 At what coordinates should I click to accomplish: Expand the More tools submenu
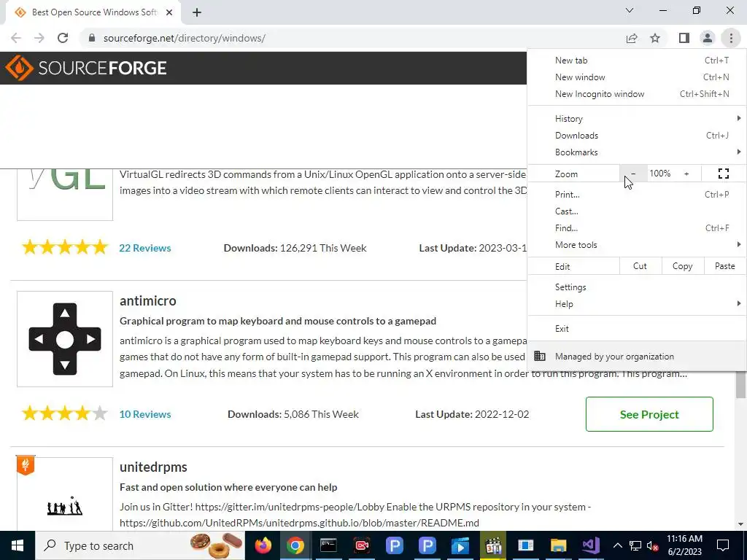tap(636, 244)
